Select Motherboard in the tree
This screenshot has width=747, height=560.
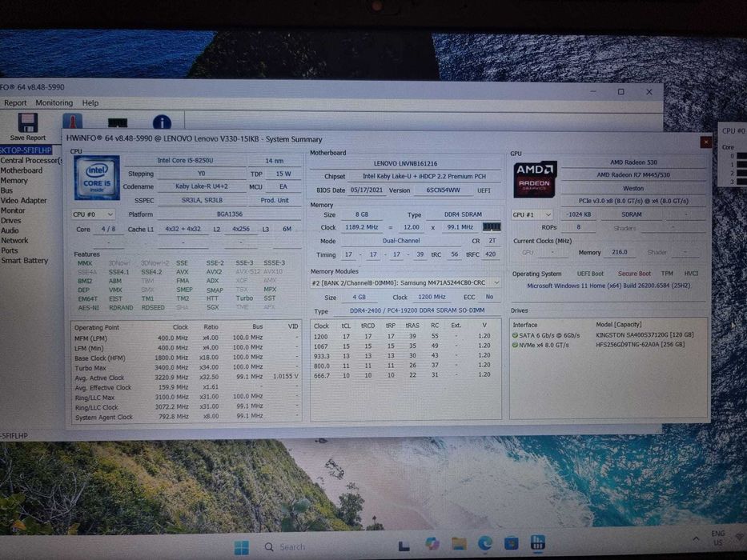(22, 170)
